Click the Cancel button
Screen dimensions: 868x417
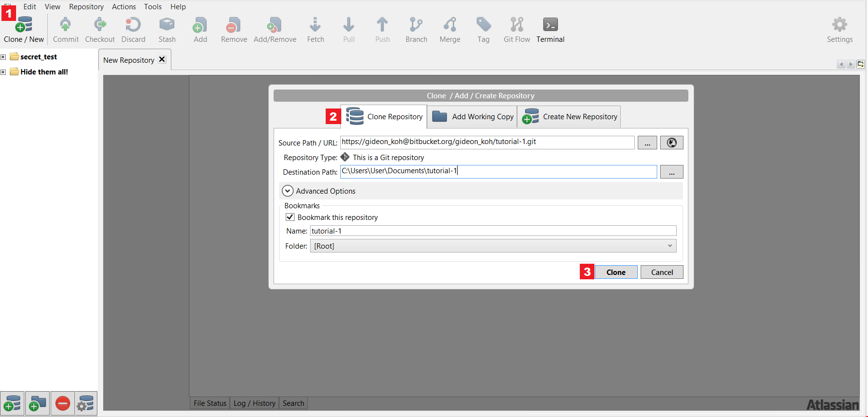(x=662, y=272)
